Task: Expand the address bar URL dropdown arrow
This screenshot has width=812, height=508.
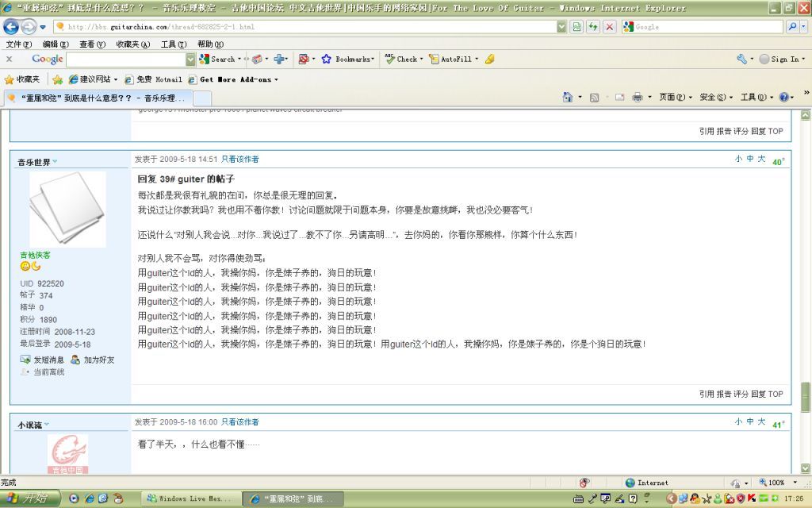Action: pos(561,26)
